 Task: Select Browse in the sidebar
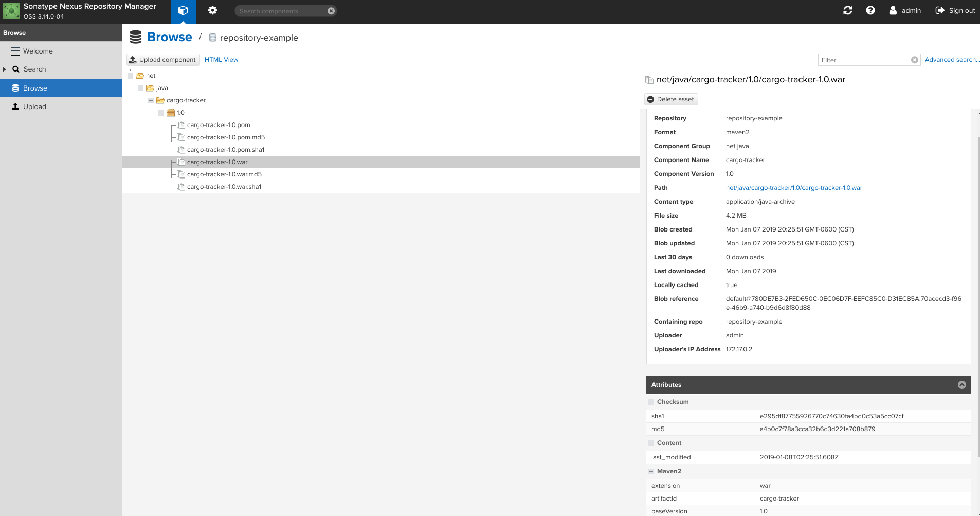click(61, 88)
